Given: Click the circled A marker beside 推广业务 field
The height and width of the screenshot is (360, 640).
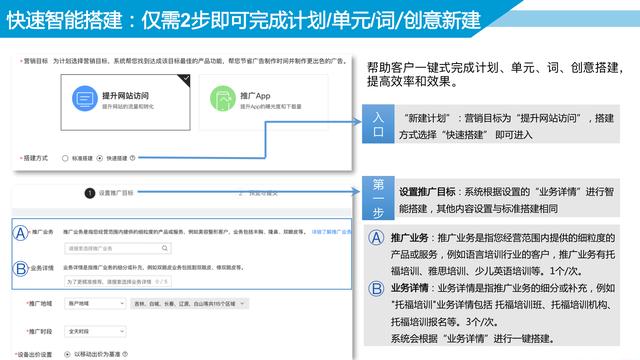Looking at the screenshot, I should click(x=20, y=233).
